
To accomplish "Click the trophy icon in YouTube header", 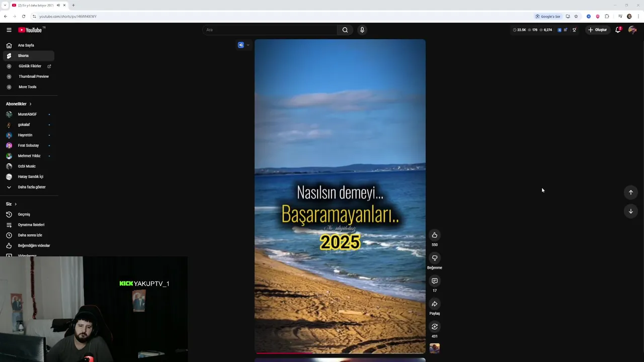I will 574,30.
